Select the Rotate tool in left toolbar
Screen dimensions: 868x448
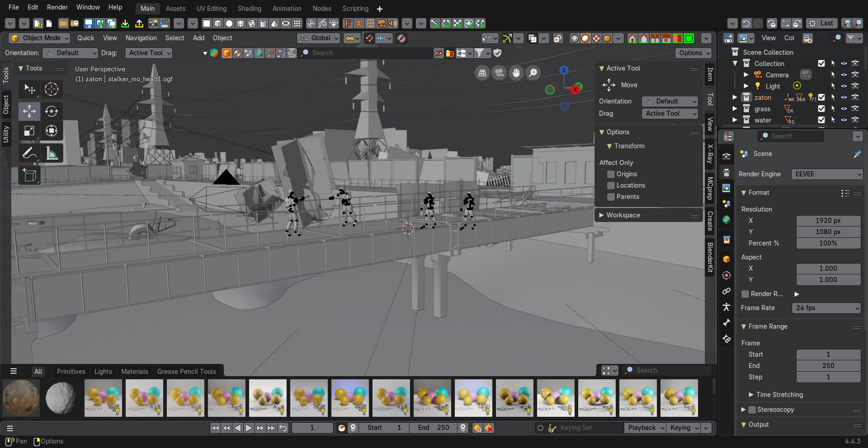click(52, 111)
